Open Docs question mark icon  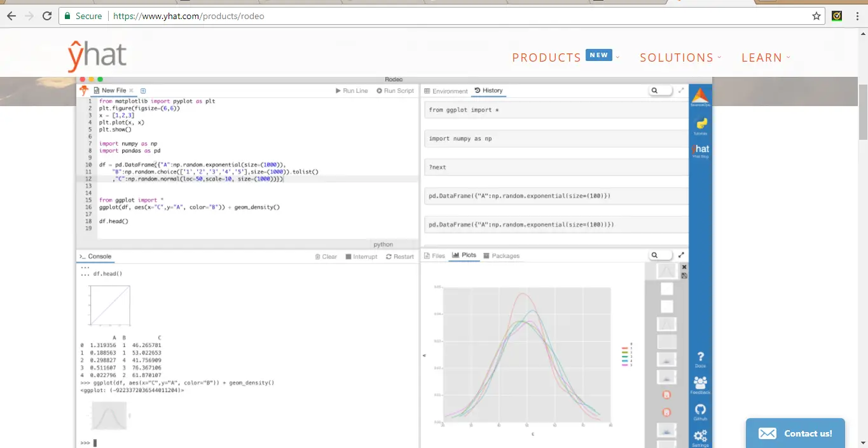click(700, 360)
